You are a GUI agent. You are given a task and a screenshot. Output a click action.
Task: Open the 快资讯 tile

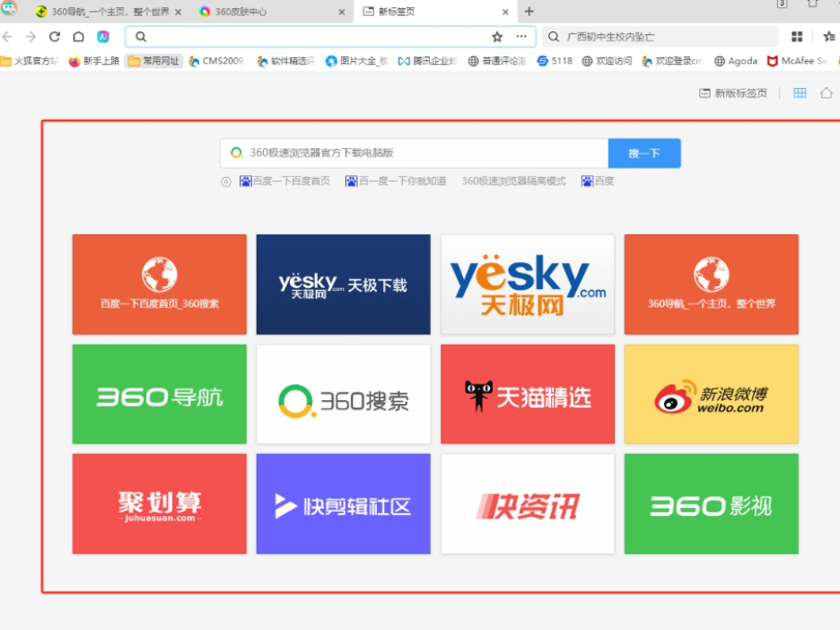[x=528, y=504]
